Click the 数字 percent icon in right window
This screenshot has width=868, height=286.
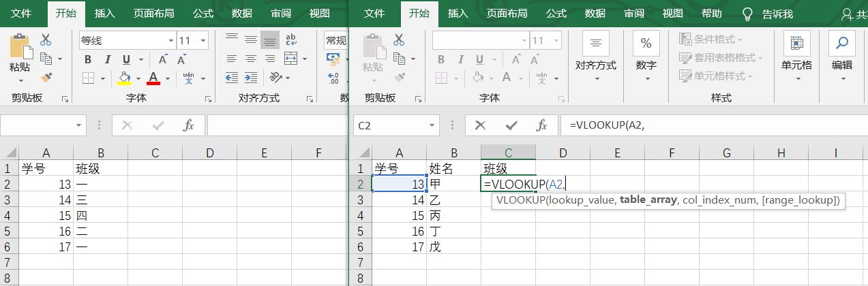[646, 44]
